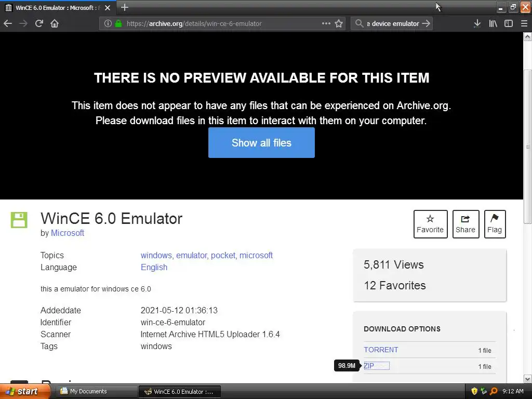Viewport: 532px width, 399px height.
Task: Share this archive item
Action: [465, 224]
